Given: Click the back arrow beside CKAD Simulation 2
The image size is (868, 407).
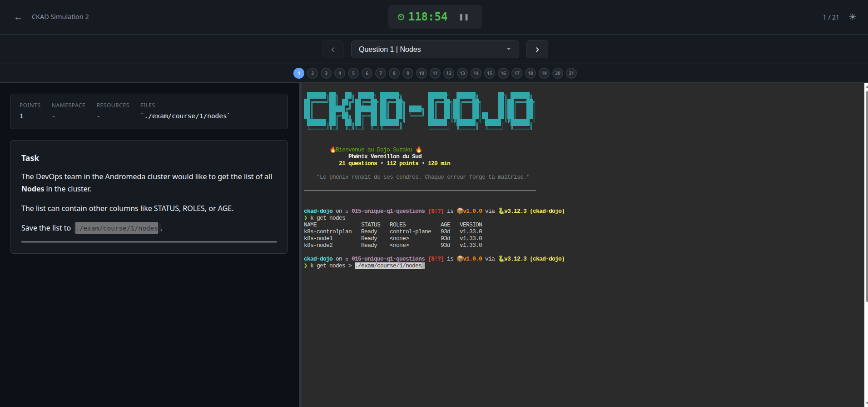Looking at the screenshot, I should coord(18,18).
